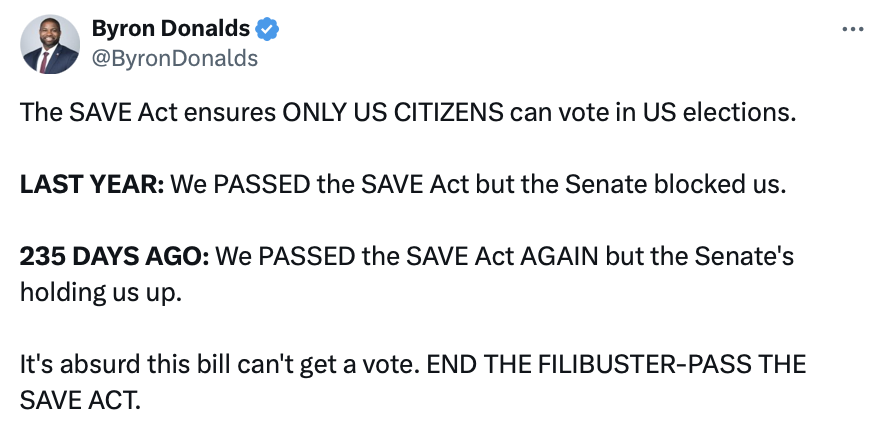880x424 pixels.
Task: Open the more options ellipsis menu
Action: point(852,30)
